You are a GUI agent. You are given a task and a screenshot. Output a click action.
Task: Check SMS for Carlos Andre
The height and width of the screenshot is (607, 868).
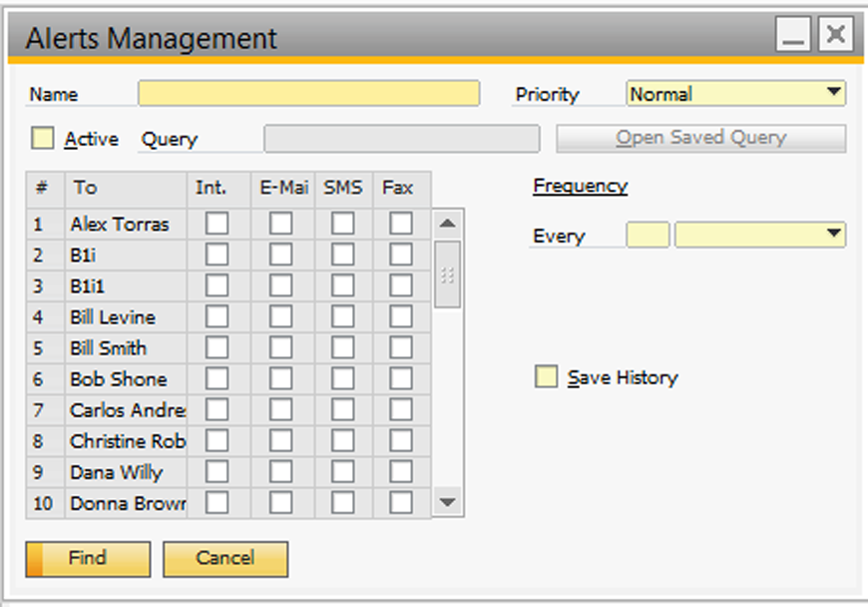343,409
